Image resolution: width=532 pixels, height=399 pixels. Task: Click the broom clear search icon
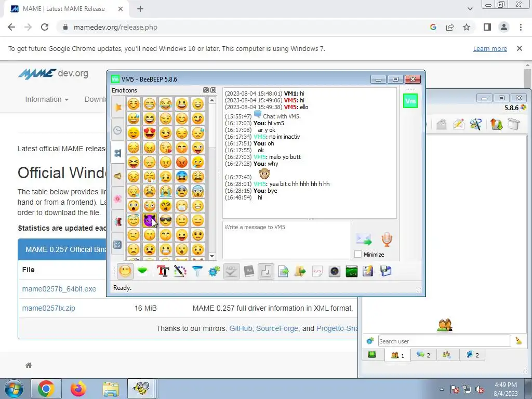coord(519,341)
